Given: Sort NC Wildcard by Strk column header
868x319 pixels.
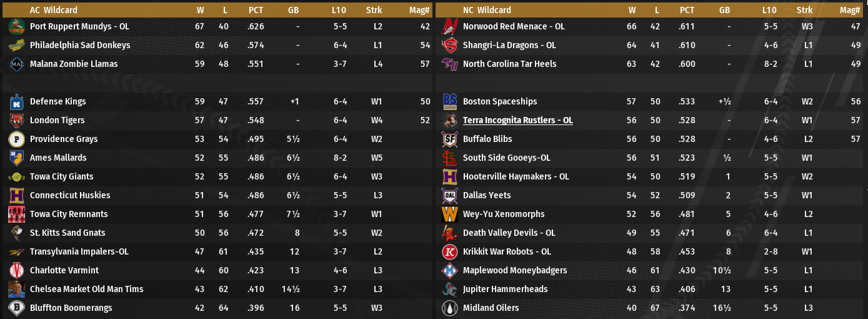Looking at the screenshot, I should click(x=804, y=10).
